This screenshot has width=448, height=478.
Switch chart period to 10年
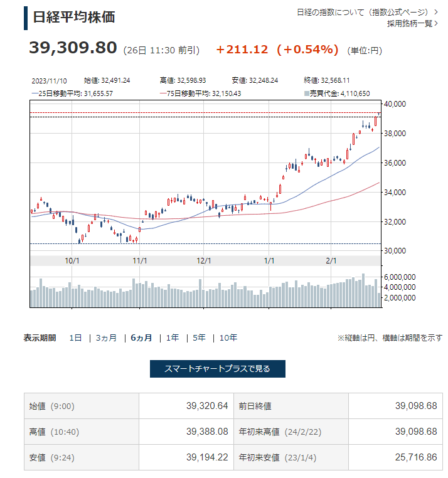point(228,337)
